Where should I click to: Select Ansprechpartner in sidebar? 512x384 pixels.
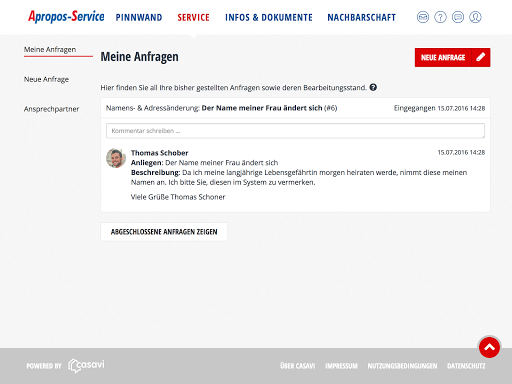(51, 109)
